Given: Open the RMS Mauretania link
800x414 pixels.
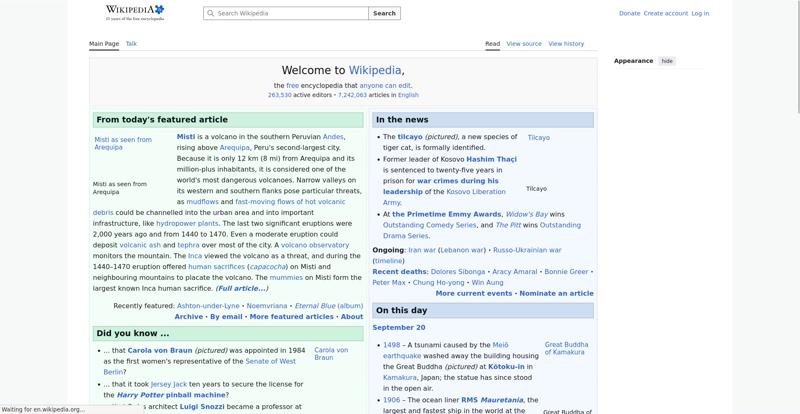Looking at the screenshot, I should coord(492,400).
